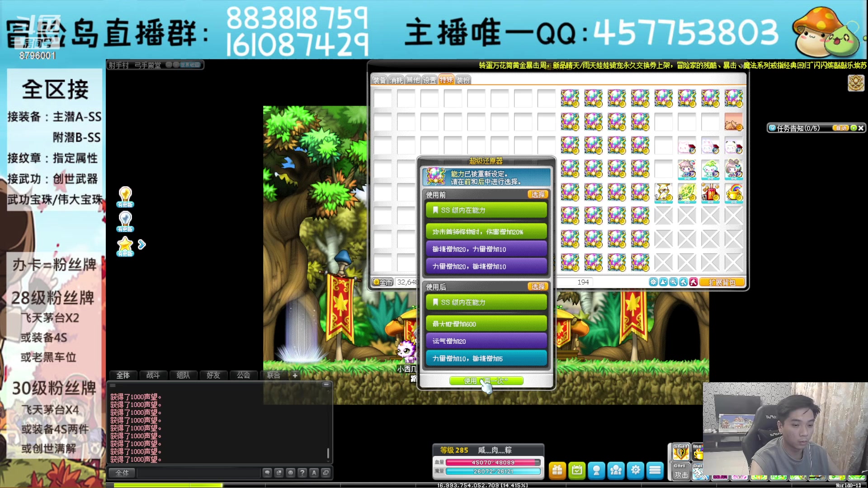Select the brown-haired girl pet item
Image resolution: width=868 pixels, height=488 pixels.
734,169
